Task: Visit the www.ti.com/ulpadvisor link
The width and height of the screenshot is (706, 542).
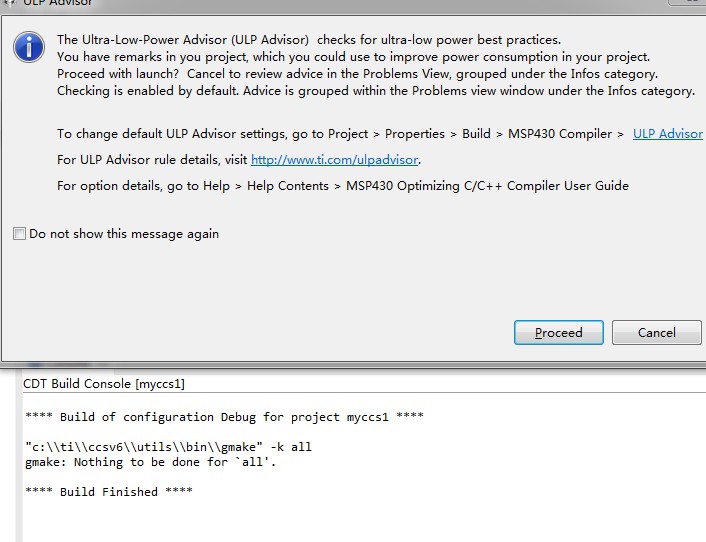Action: click(x=334, y=159)
